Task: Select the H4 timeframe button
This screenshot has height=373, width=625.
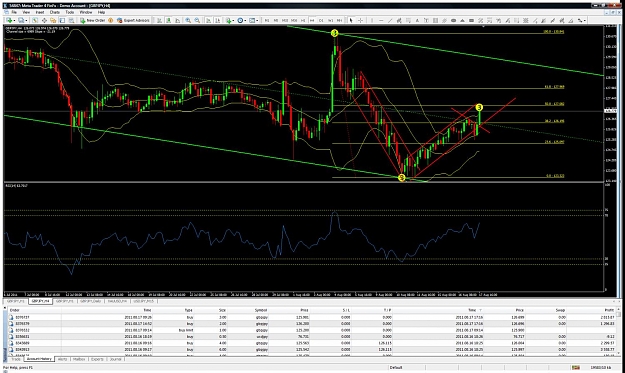Action: 312,20
